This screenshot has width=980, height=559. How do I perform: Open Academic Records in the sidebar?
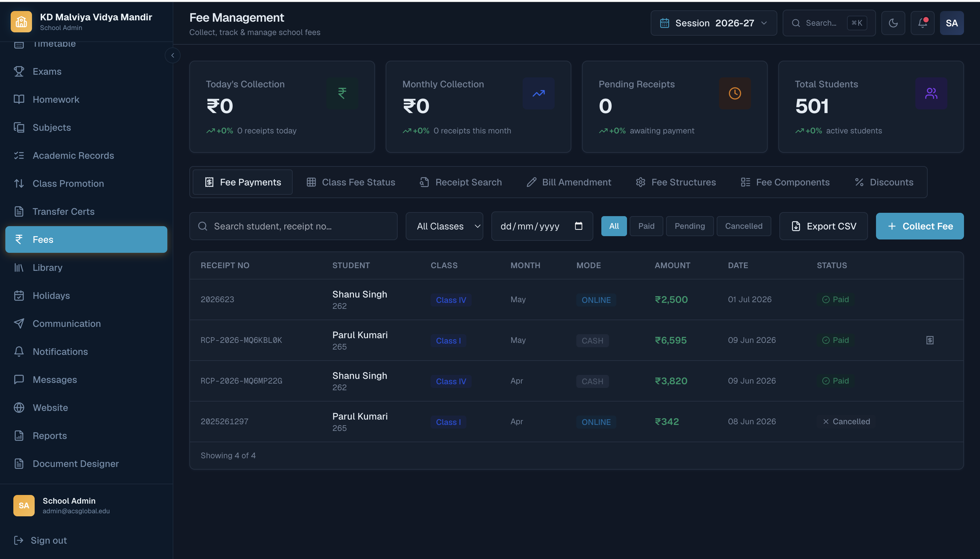pyautogui.click(x=86, y=155)
